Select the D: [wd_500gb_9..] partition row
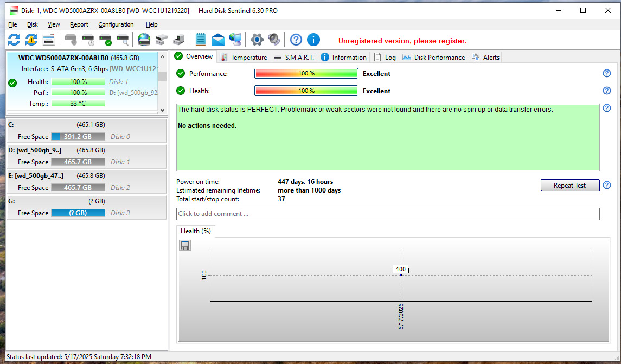Viewport: 621px width, 364px height. (x=86, y=156)
